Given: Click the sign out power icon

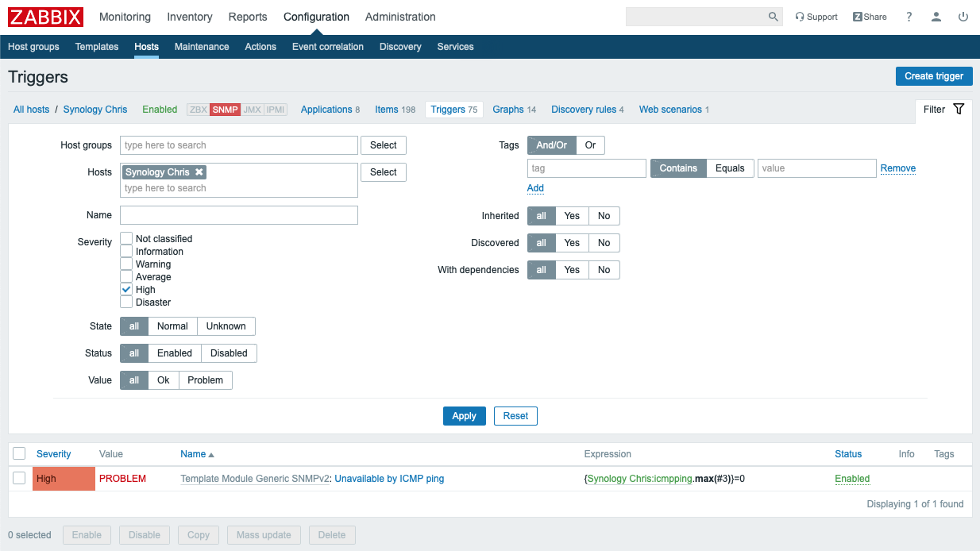Looking at the screenshot, I should tap(963, 17).
